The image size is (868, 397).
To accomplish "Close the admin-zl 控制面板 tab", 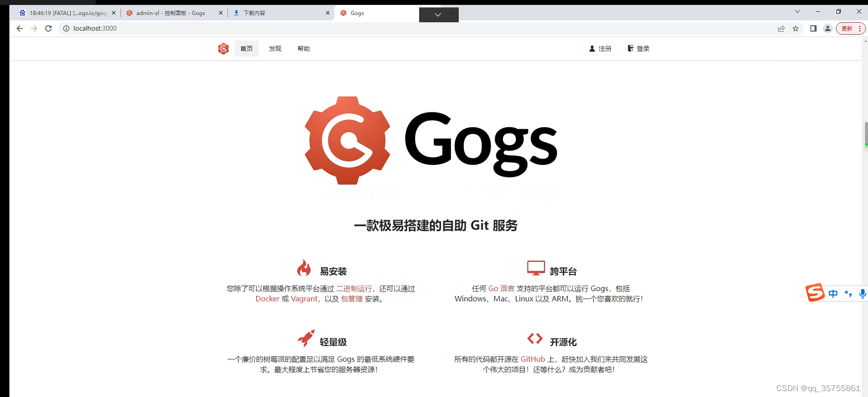I will pos(220,13).
